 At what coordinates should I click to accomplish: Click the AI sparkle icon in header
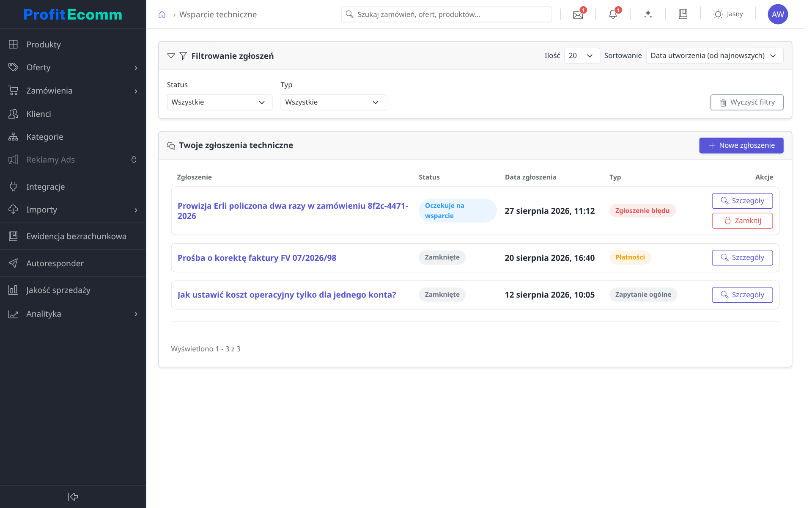click(648, 14)
